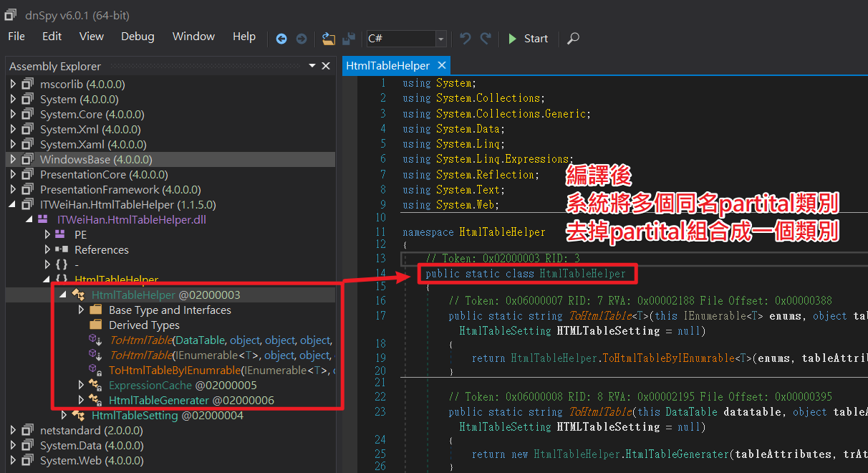Expand the System.Data assembly node
The image size is (868, 473).
coord(13,445)
